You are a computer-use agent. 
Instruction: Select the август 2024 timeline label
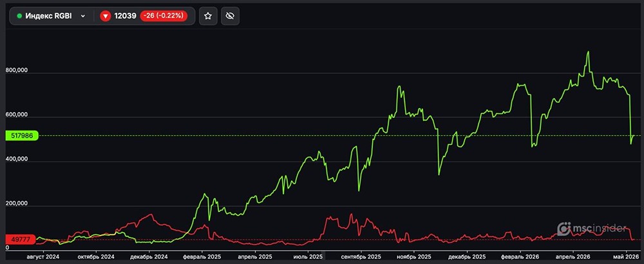(43, 257)
